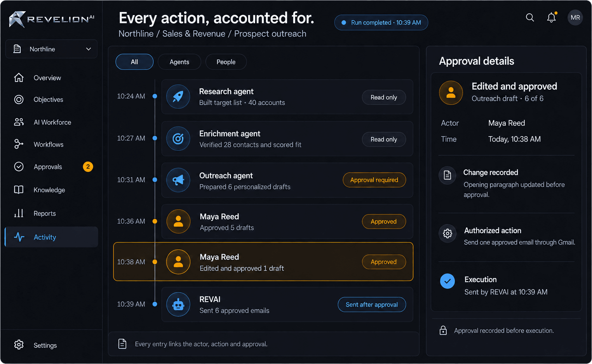Click the Change recorded document icon
This screenshot has width=592, height=364.
[447, 175]
